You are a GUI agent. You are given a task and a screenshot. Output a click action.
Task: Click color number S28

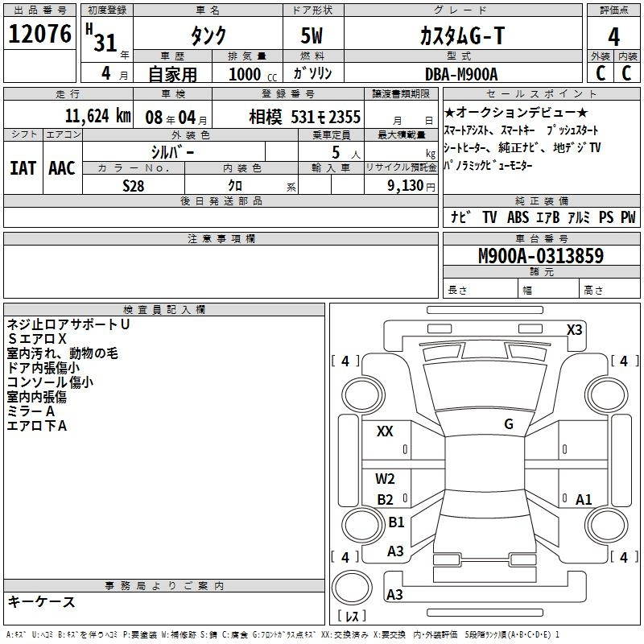tap(134, 186)
